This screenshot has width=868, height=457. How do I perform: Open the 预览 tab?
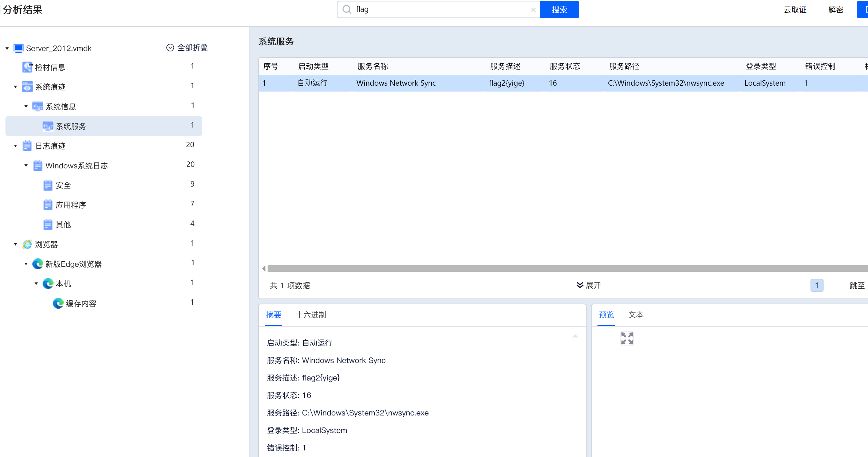[x=606, y=315]
